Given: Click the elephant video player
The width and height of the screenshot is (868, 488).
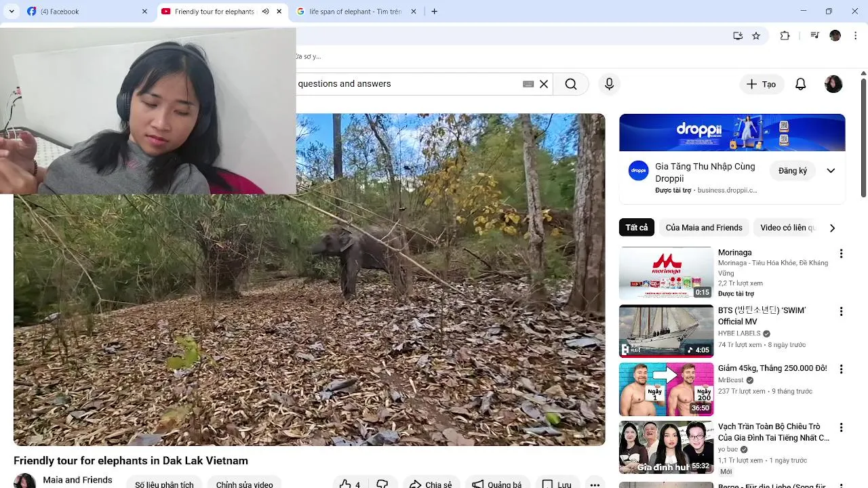Looking at the screenshot, I should 309,279.
